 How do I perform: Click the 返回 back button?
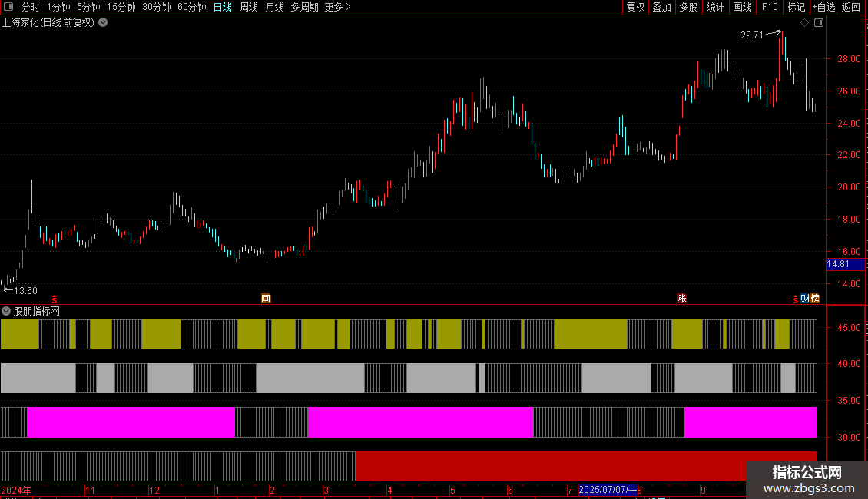tap(851, 7)
